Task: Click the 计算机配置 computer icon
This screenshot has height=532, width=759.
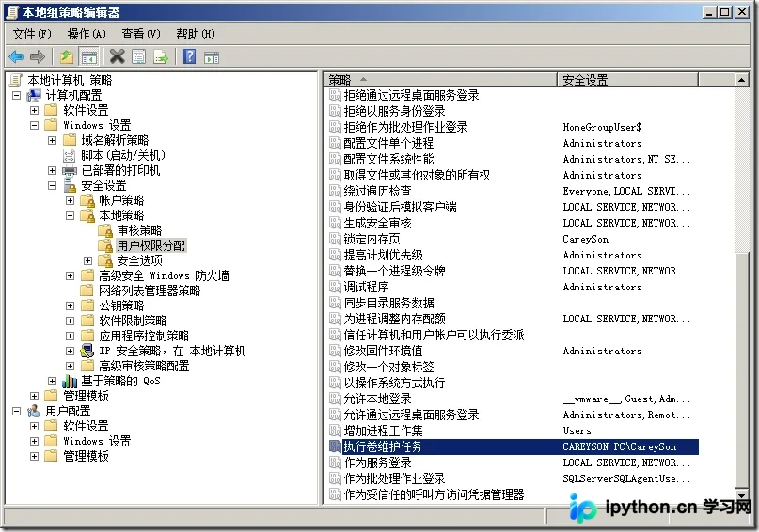Action: click(34, 95)
